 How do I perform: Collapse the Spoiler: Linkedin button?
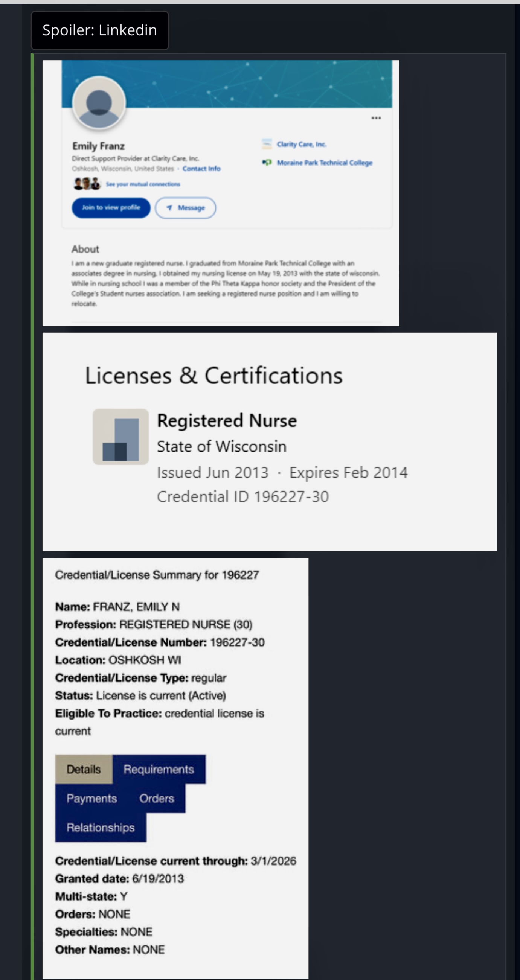100,30
